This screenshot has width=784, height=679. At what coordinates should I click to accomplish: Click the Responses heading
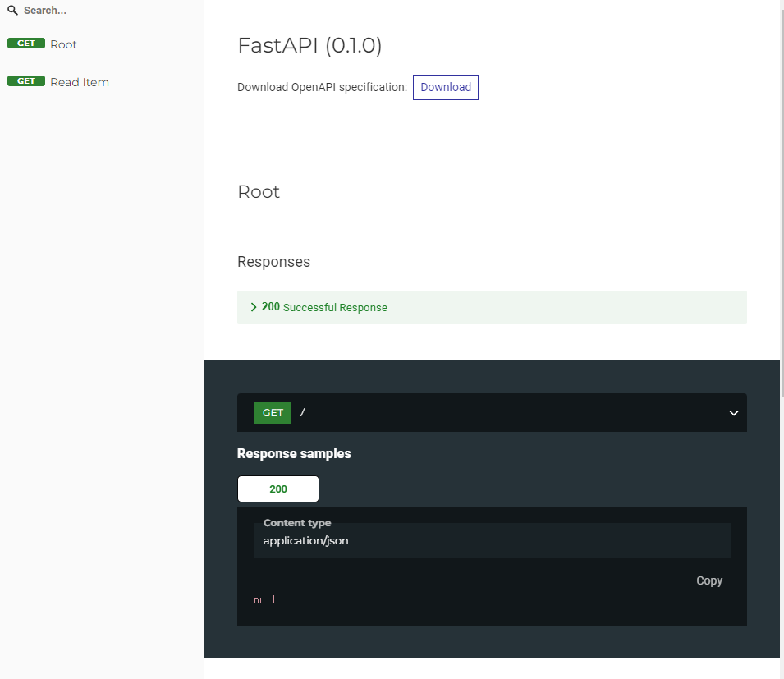pyautogui.click(x=273, y=261)
